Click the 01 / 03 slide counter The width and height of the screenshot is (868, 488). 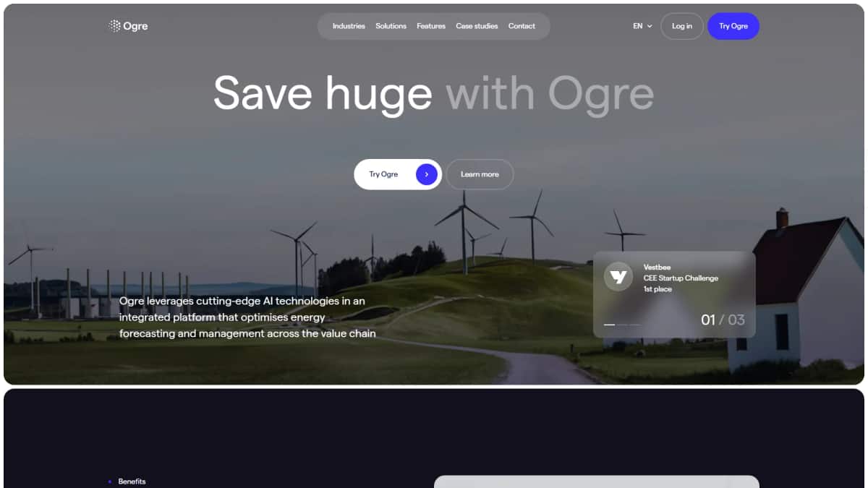pyautogui.click(x=723, y=320)
